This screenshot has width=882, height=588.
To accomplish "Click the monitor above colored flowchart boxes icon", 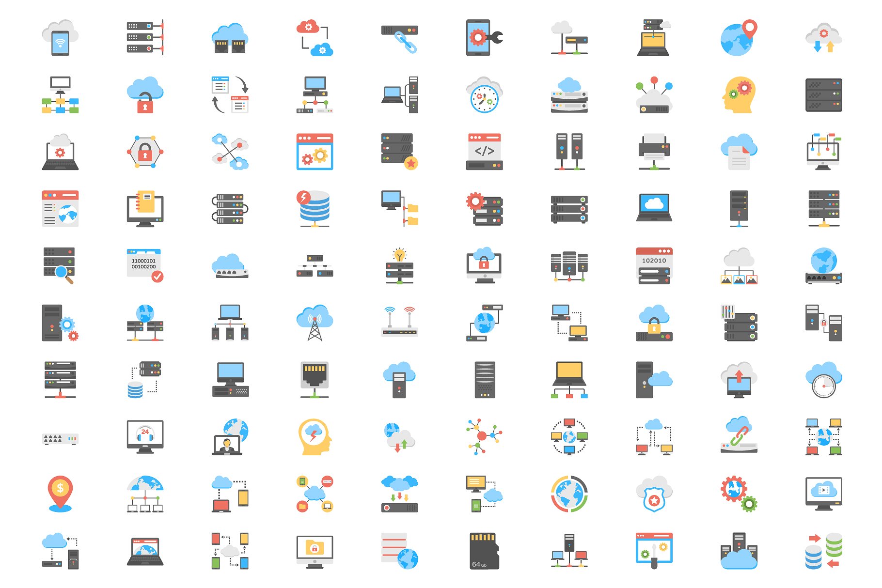I will click(60, 94).
